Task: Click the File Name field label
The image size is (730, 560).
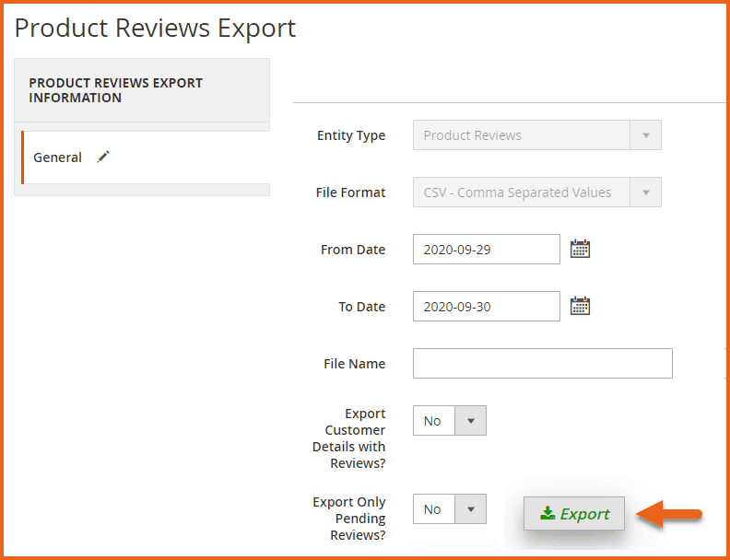Action: 354,364
